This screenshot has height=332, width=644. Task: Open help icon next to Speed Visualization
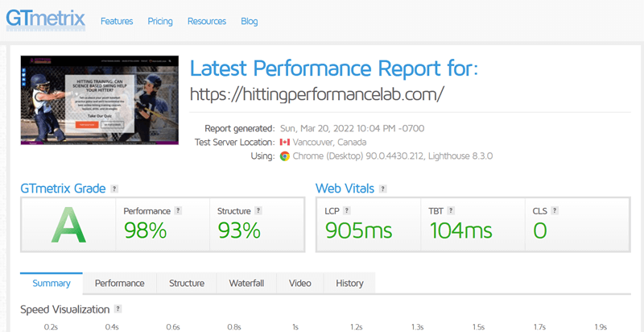[x=118, y=309]
